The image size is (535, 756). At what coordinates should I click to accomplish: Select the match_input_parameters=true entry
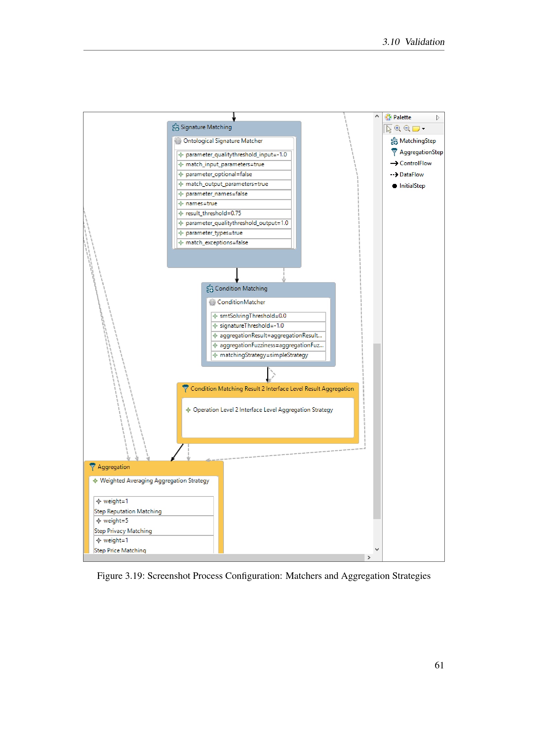point(234,164)
